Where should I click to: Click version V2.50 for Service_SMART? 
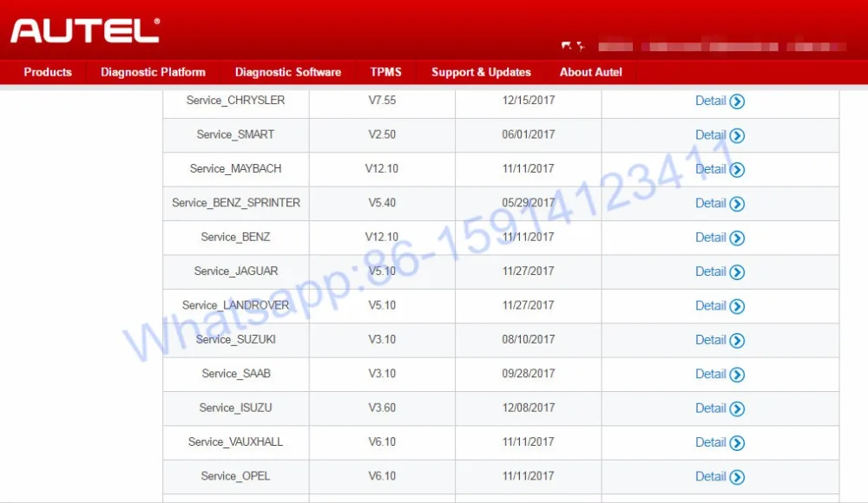[382, 134]
